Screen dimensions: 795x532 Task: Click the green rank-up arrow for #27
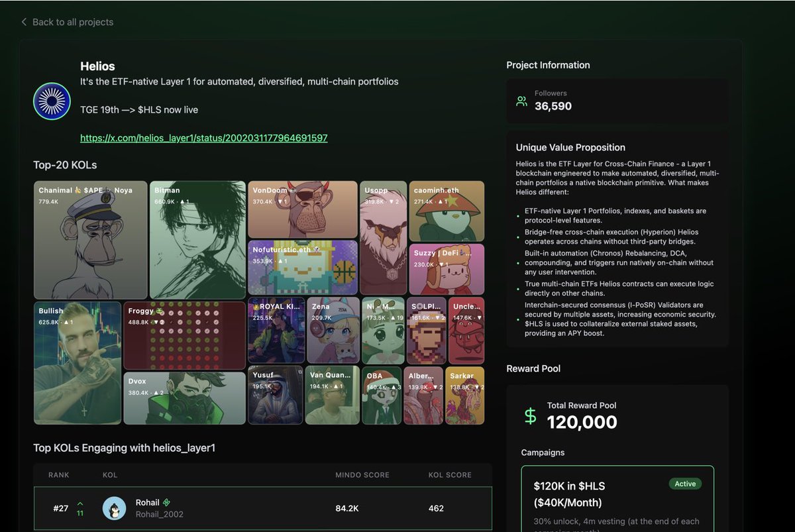[80, 504]
